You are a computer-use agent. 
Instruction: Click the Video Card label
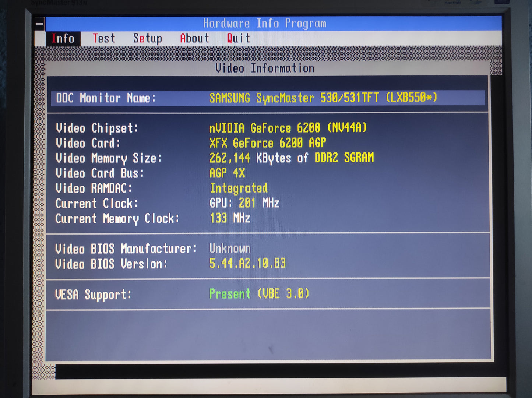pos(88,143)
